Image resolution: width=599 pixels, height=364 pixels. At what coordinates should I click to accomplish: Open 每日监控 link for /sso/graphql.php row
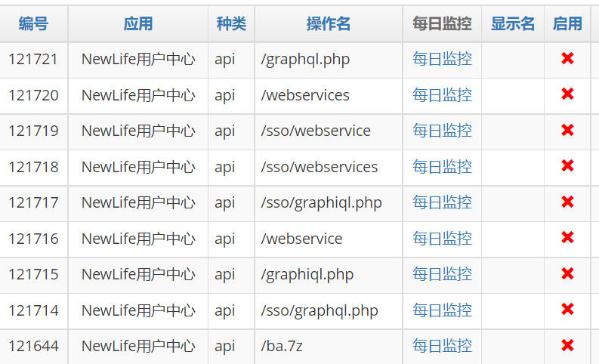442,310
